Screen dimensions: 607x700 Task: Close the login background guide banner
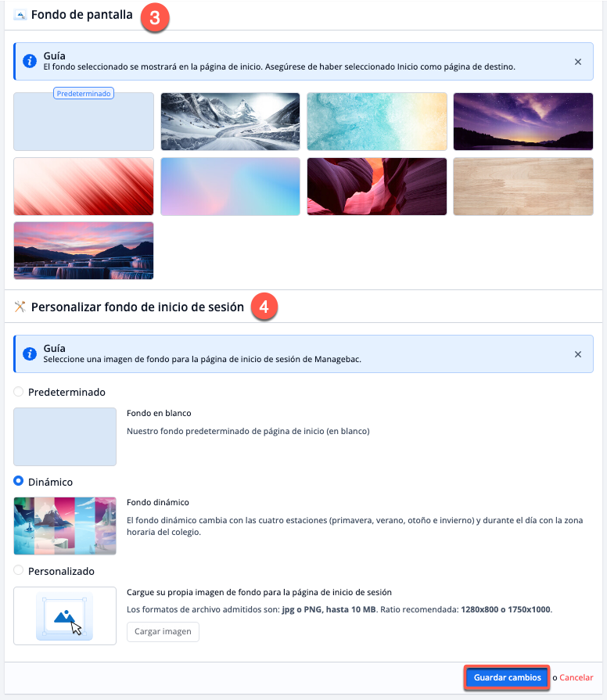578,354
